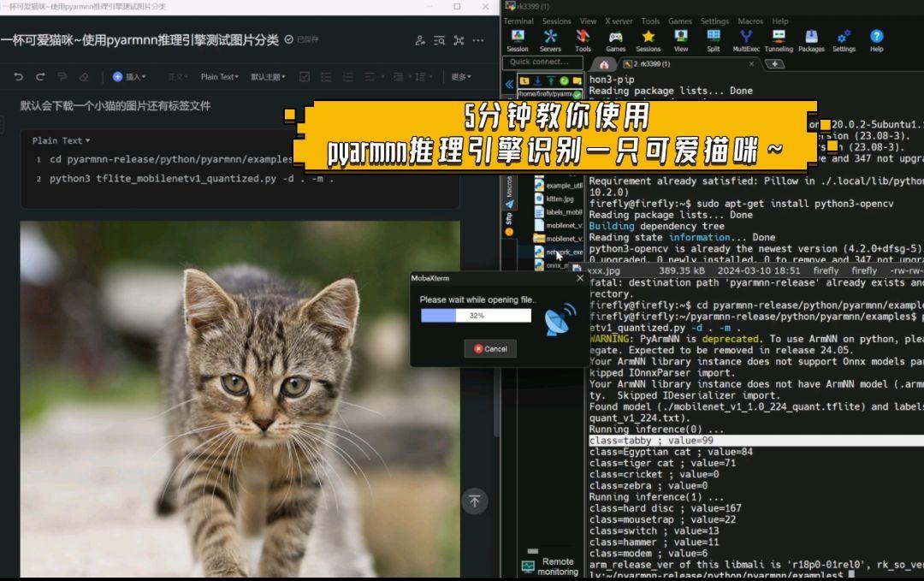Viewport: 924px width, 581px height.
Task: Open the Packages icon in MobaXterm
Action: coord(811,39)
